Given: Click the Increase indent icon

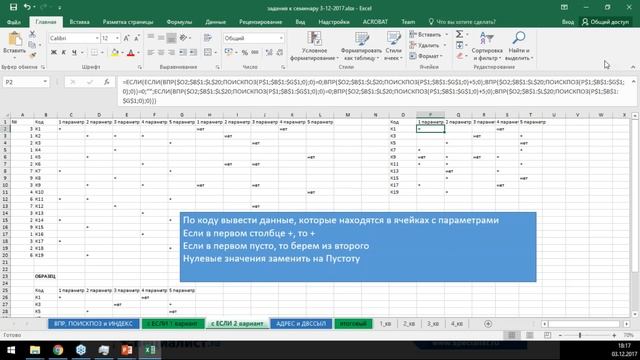Looking at the screenshot, I should (193, 53).
